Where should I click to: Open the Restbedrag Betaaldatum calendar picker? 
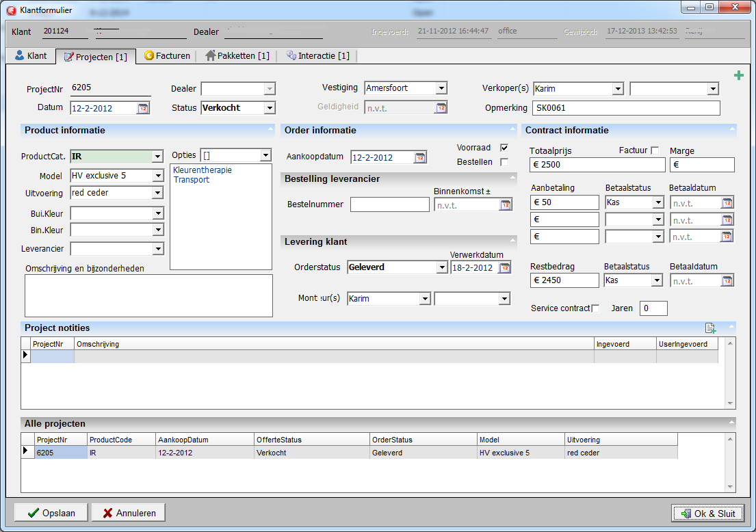(727, 281)
